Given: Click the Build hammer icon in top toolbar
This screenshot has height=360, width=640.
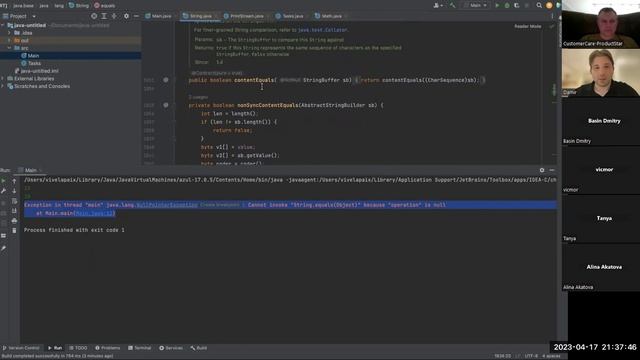Looking at the screenshot, I should 453,6.
